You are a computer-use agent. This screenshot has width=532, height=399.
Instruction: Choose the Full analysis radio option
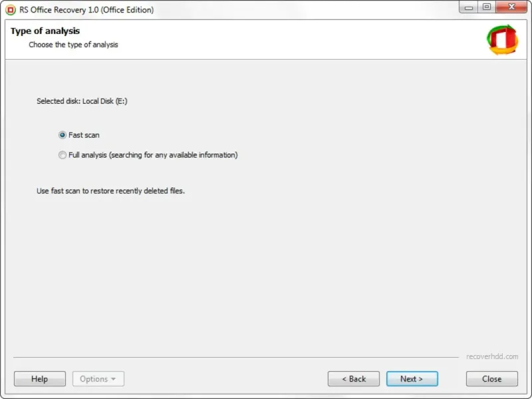(x=63, y=155)
